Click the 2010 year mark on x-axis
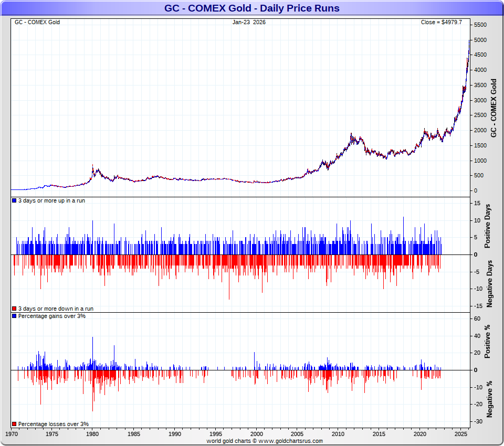Image resolution: width=504 pixels, height=446 pixels. [x=338, y=434]
